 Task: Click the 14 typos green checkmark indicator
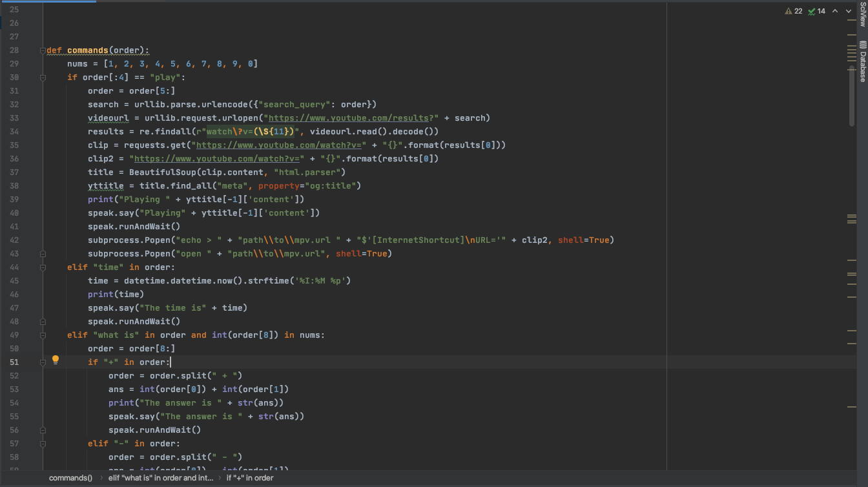point(816,11)
